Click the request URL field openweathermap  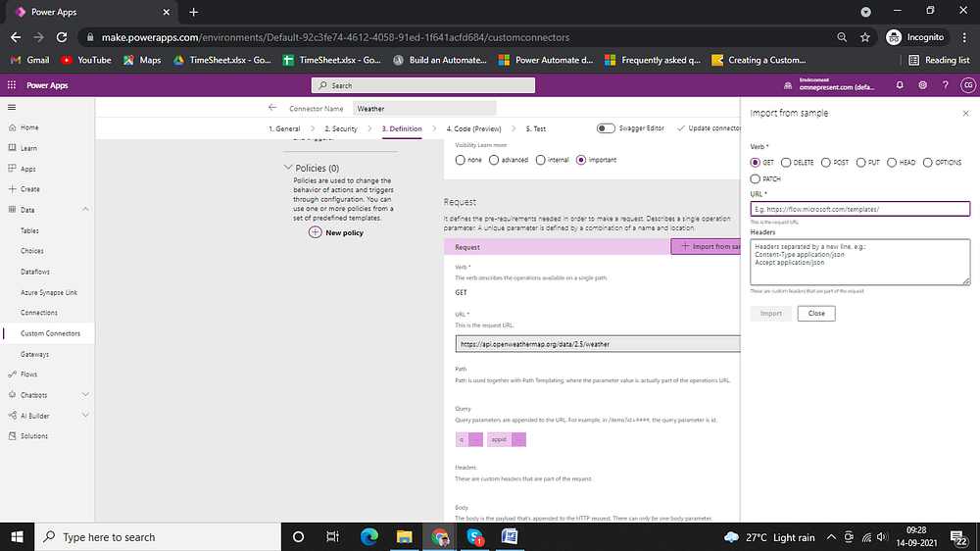(598, 344)
